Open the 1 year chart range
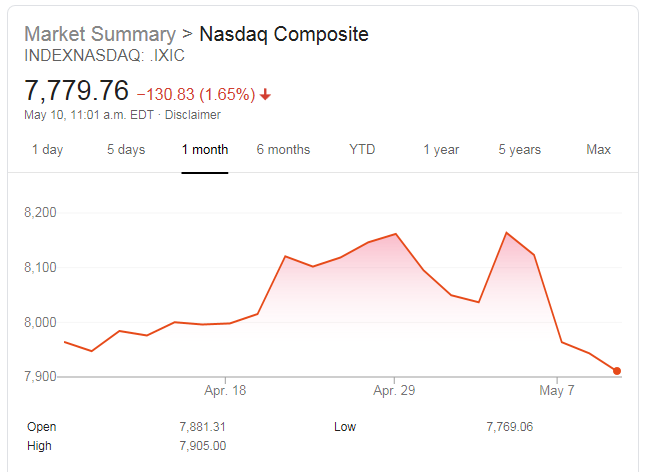Screen dimensions: 646x472 click(x=441, y=150)
